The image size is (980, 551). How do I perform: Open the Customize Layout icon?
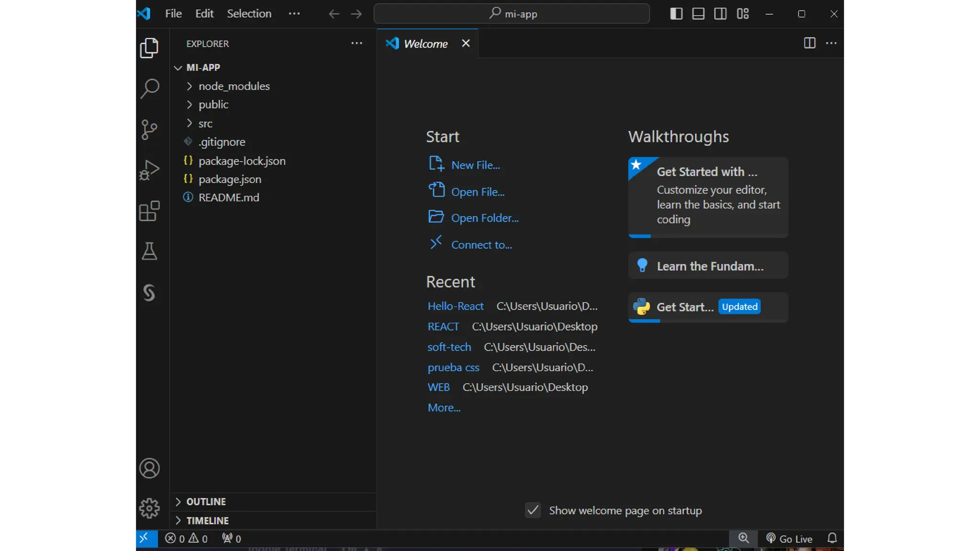coord(743,14)
